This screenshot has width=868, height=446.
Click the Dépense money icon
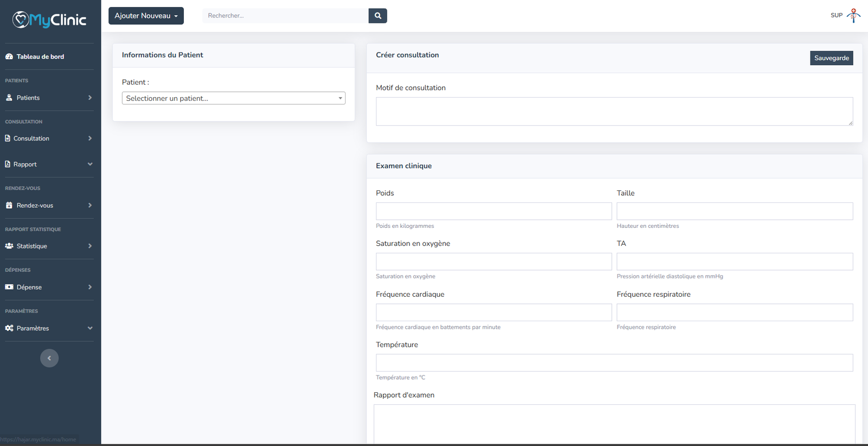9,287
